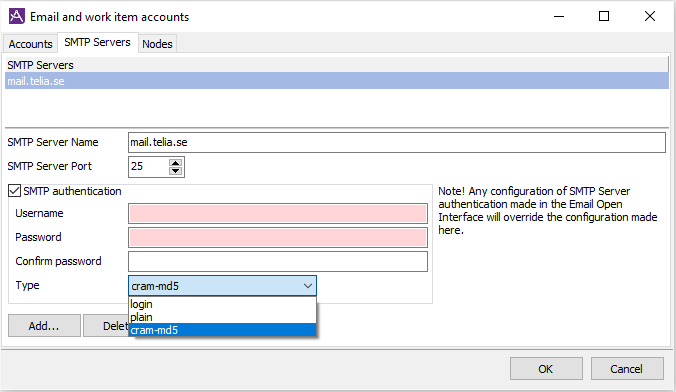Image resolution: width=676 pixels, height=392 pixels.
Task: Click the OK button
Action: (546, 369)
